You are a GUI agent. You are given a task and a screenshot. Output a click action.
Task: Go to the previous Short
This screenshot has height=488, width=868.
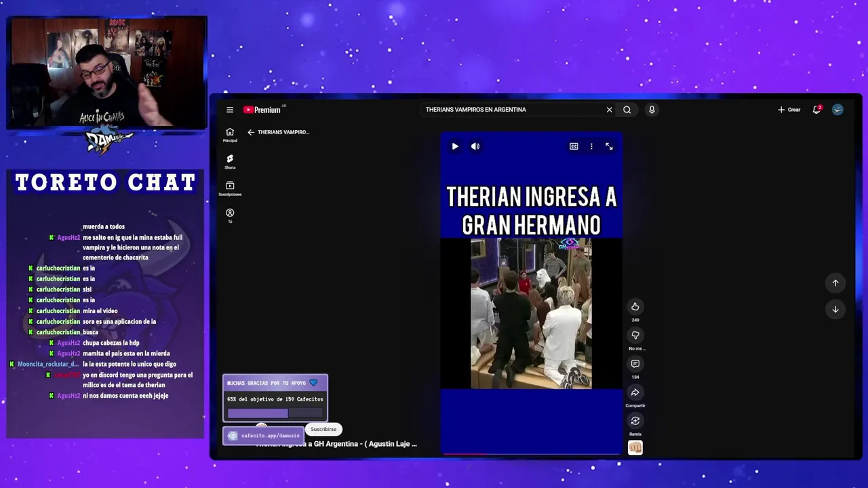[835, 283]
